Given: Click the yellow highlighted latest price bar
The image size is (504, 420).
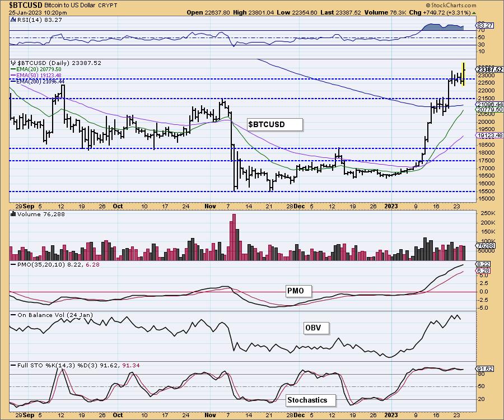Looking at the screenshot, I should (464, 74).
